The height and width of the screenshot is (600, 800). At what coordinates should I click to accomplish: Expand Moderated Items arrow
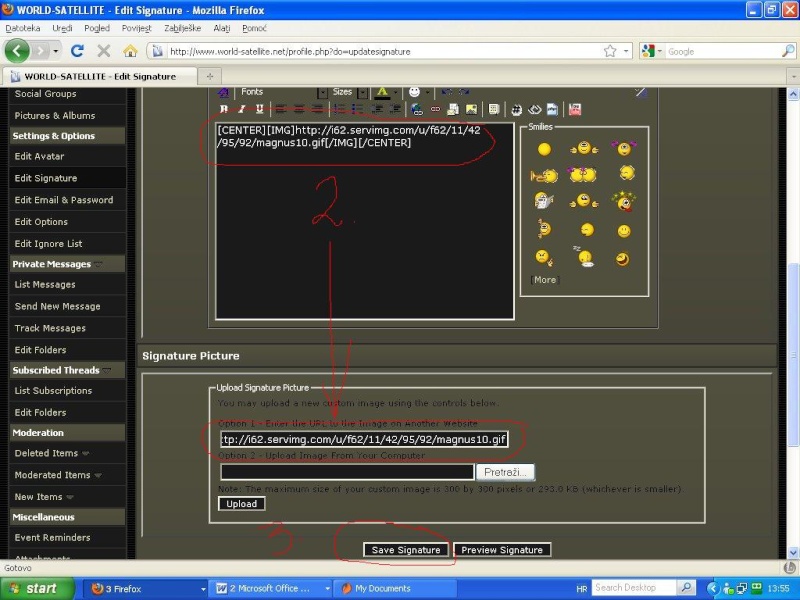(x=97, y=475)
